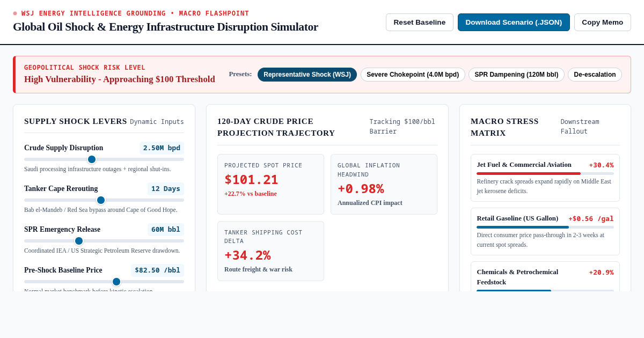Click the SPR Emergency Release label
Screen dimensions: 644x338
[62, 230]
